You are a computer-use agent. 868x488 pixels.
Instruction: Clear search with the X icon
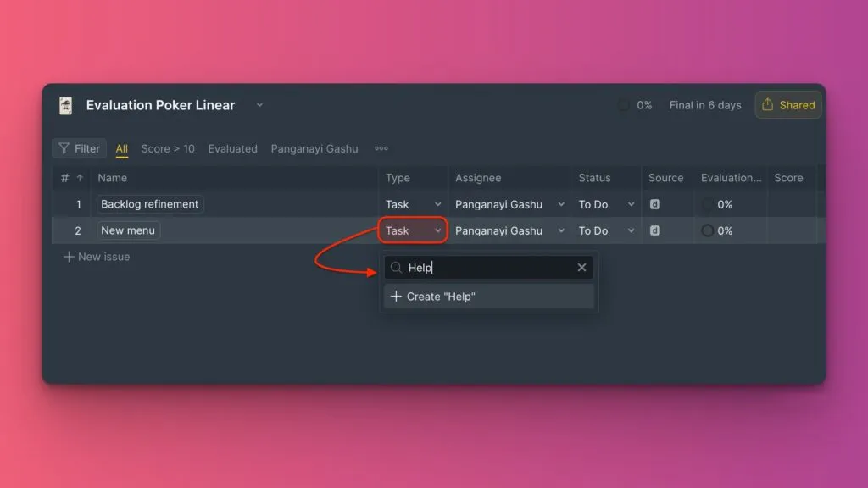(581, 268)
